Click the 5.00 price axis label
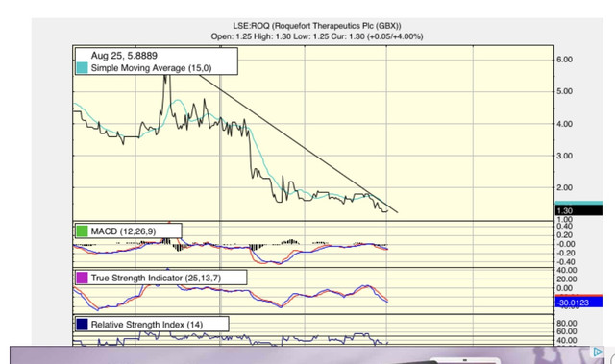 [564, 91]
